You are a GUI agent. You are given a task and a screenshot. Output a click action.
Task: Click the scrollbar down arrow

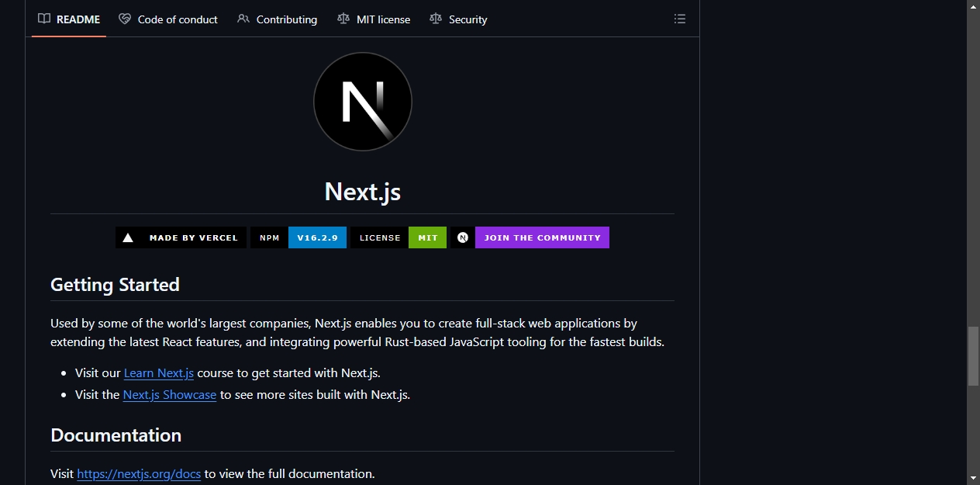[x=974, y=478]
